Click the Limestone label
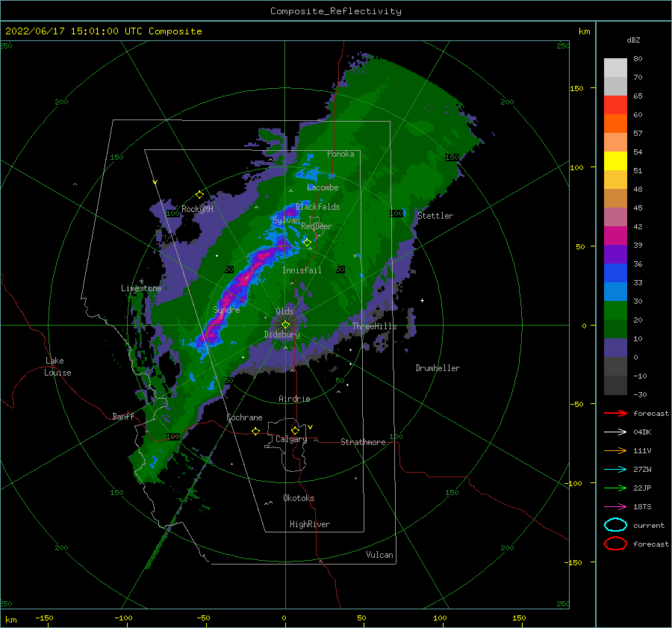Image resolution: width=672 pixels, height=628 pixels. [141, 288]
